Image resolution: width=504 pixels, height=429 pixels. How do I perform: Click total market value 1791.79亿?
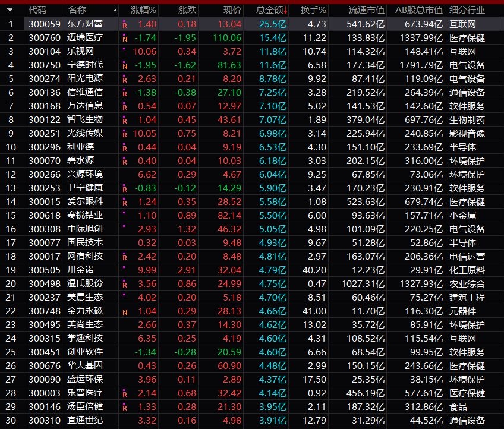[421, 65]
